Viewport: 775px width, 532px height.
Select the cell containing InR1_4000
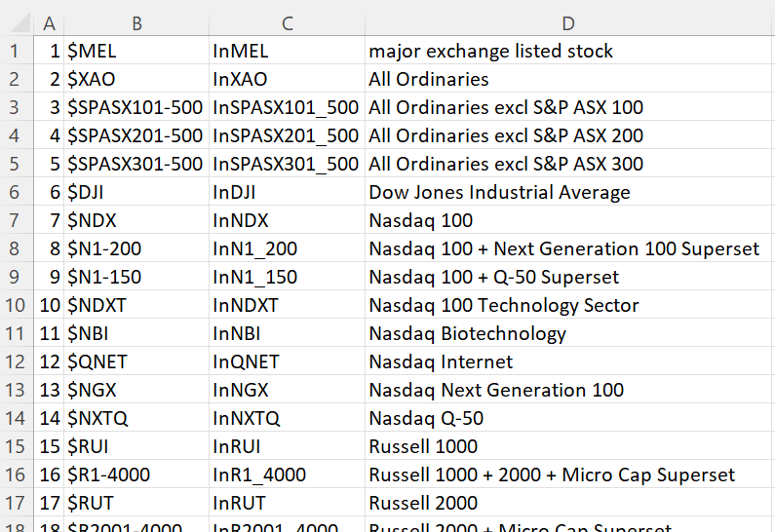coord(287,475)
